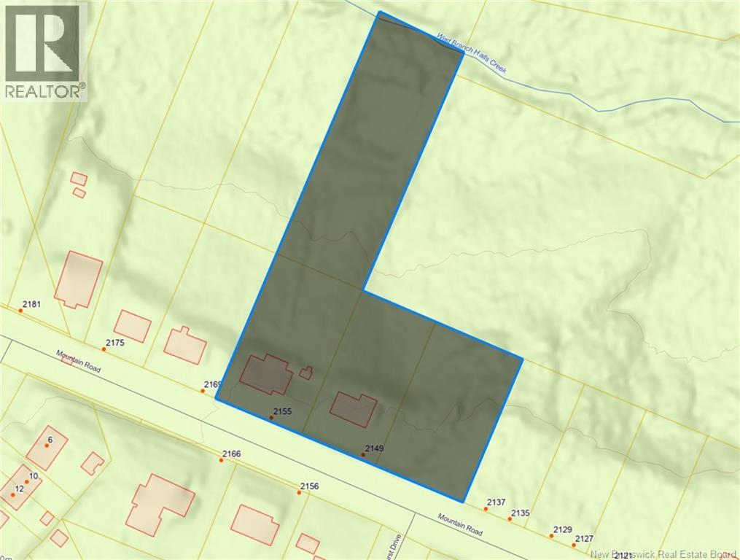Select address label 2129
Image resolution: width=740 pixels, height=560 pixels.
[562, 530]
